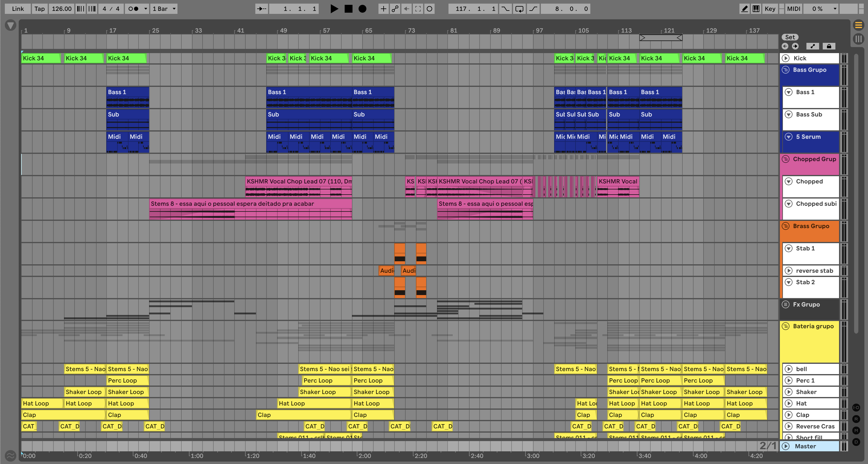Click the Tap tempo button
The height and width of the screenshot is (464, 868).
click(x=40, y=9)
